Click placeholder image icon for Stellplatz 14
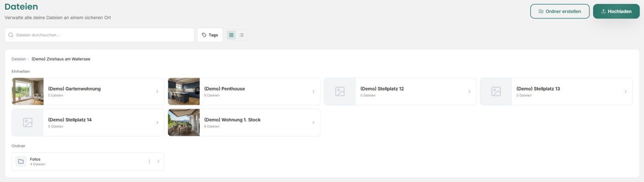The height and width of the screenshot is (182, 644). tap(28, 122)
